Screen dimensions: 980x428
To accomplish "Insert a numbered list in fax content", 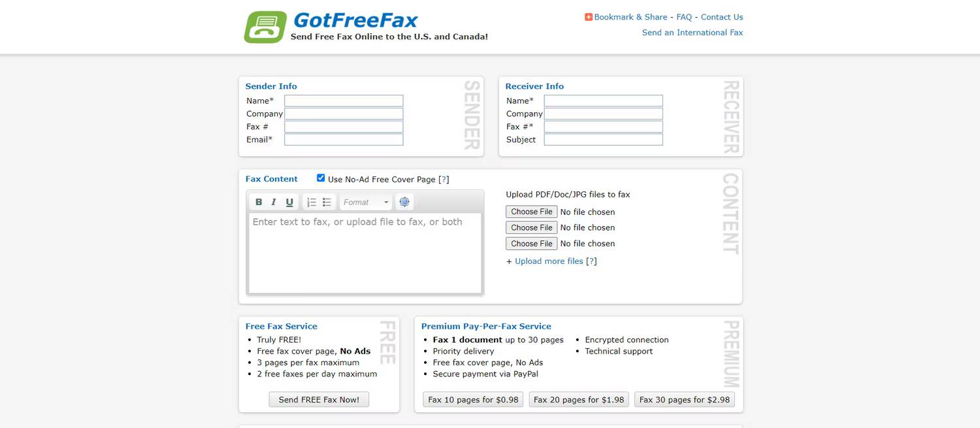I will [311, 201].
